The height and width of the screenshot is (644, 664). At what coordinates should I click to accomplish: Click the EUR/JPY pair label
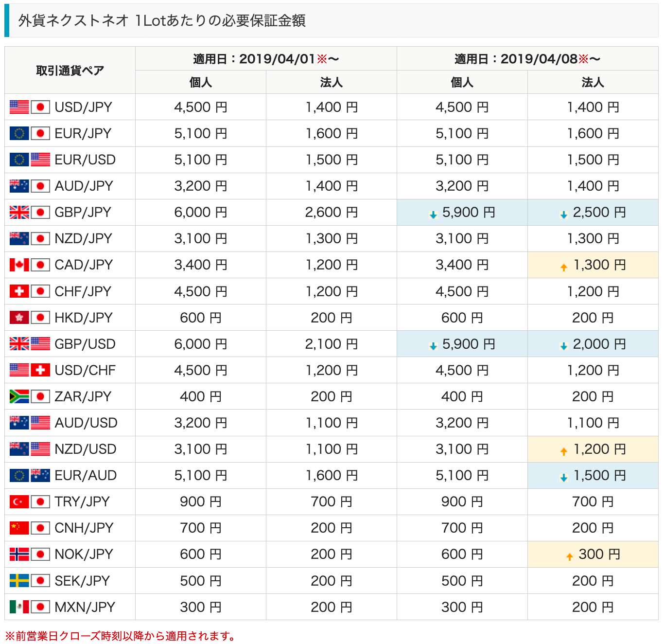point(83,133)
